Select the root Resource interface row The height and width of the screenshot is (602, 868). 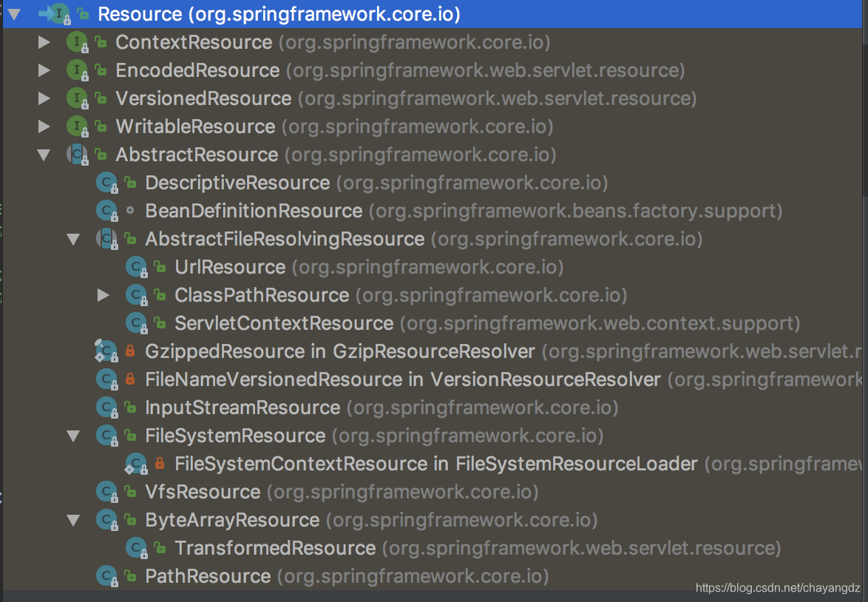tap(279, 14)
